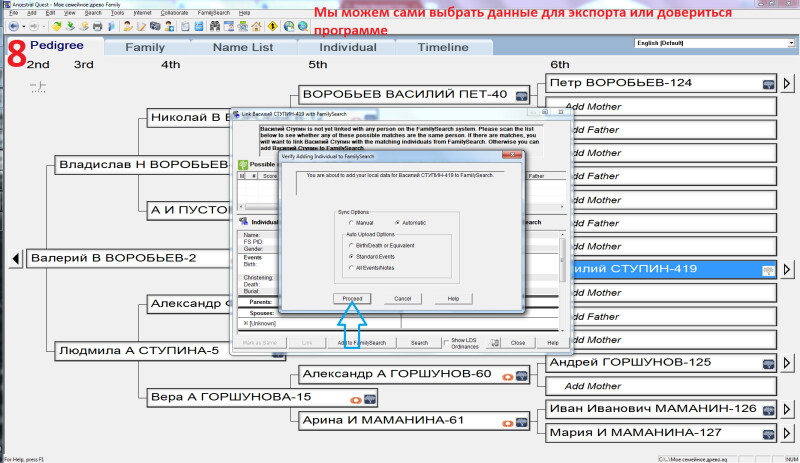The image size is (800, 463).
Task: Click the Proceed button
Action: (352, 299)
